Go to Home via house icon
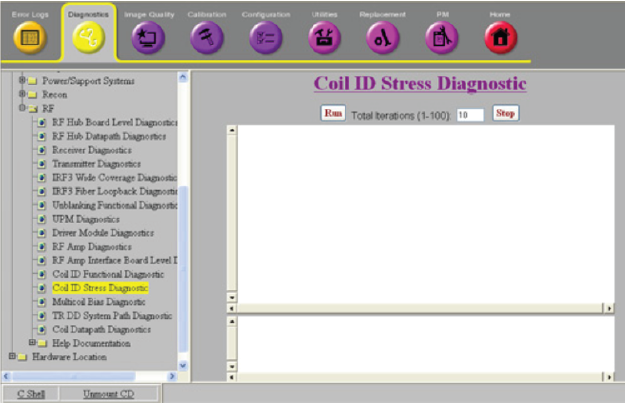627x404 pixels. coord(500,39)
